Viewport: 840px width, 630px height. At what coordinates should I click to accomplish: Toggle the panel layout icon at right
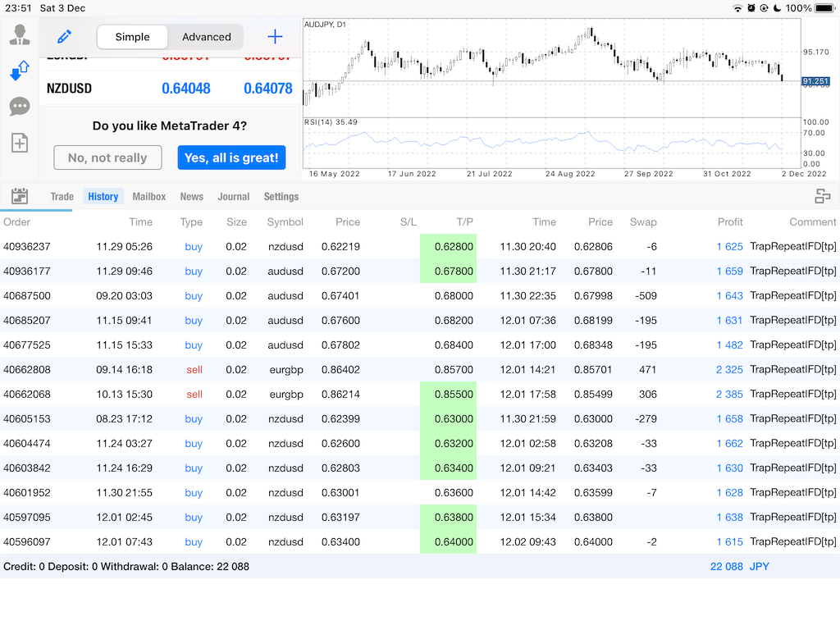click(x=822, y=196)
